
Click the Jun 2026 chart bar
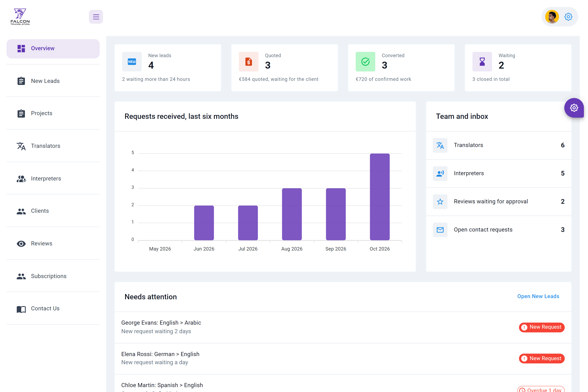coord(204,223)
